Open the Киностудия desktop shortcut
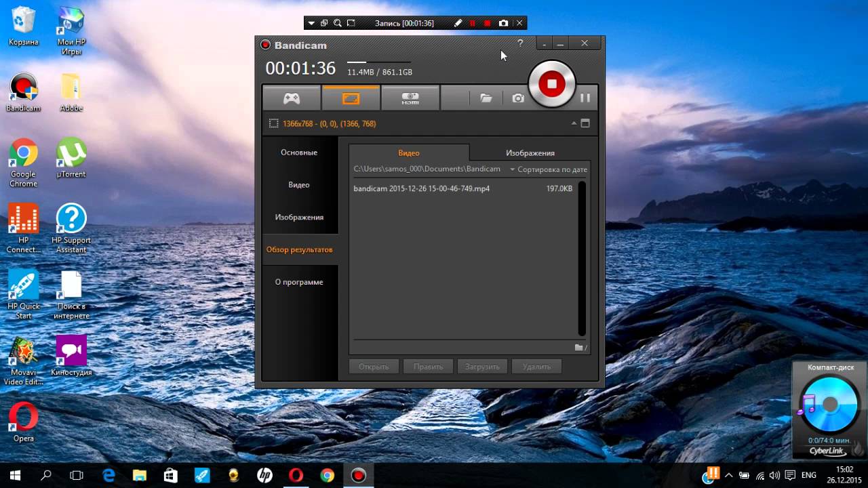The height and width of the screenshot is (488, 868). (71, 356)
